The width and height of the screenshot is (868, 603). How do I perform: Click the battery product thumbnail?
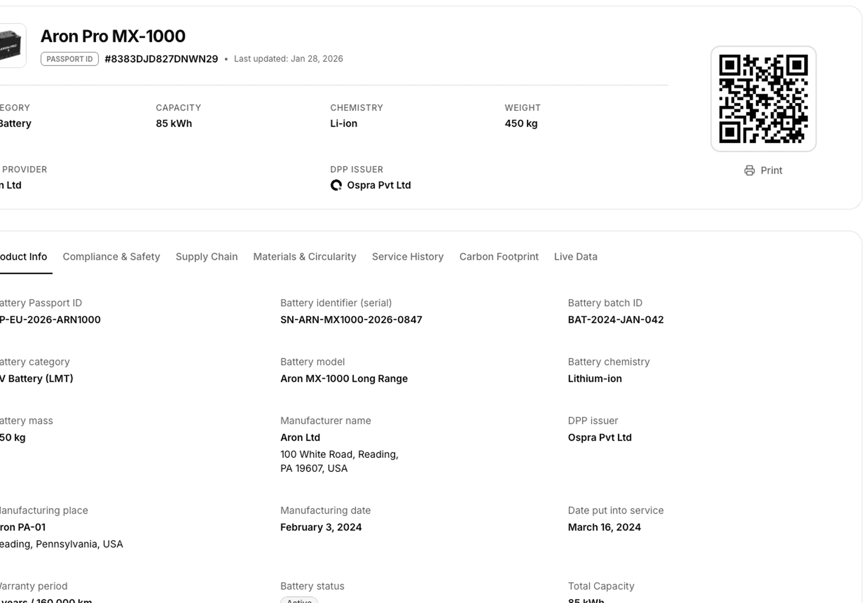point(11,46)
